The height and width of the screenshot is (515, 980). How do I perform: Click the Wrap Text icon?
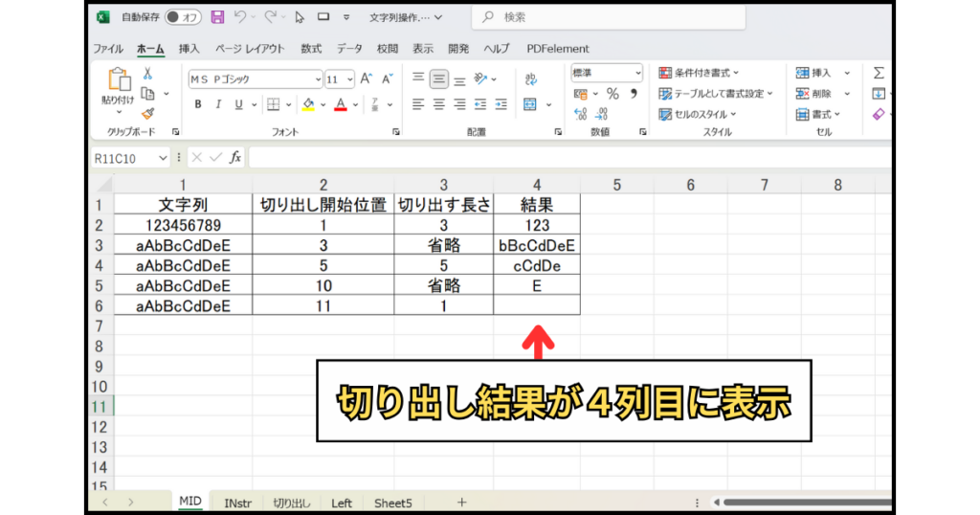[x=530, y=79]
